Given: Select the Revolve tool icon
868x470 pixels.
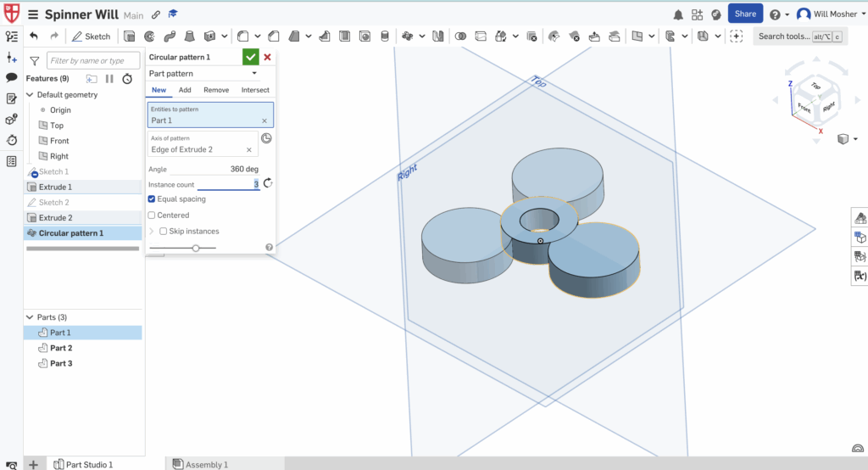Looking at the screenshot, I should [x=149, y=36].
